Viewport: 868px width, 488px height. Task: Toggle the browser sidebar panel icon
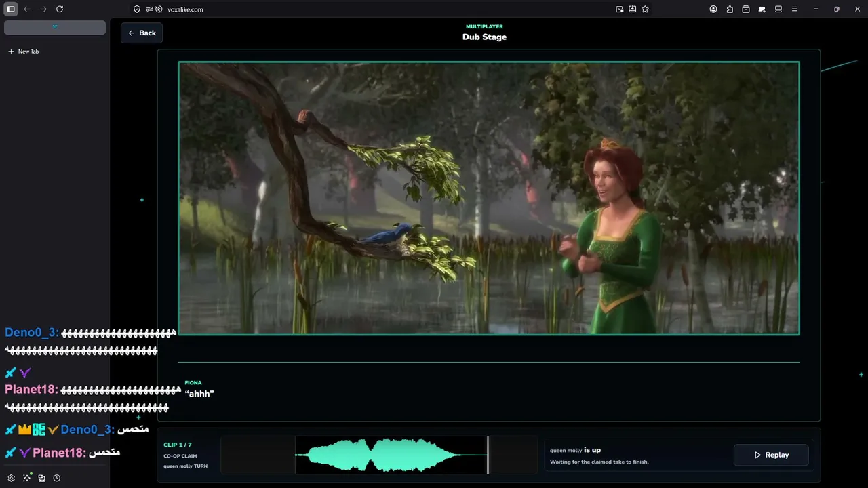point(11,9)
